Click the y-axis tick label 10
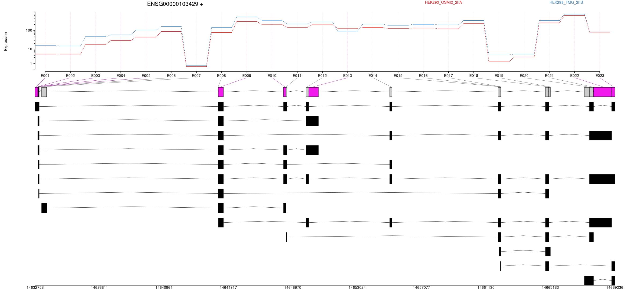644x292 pixels. [30, 49]
